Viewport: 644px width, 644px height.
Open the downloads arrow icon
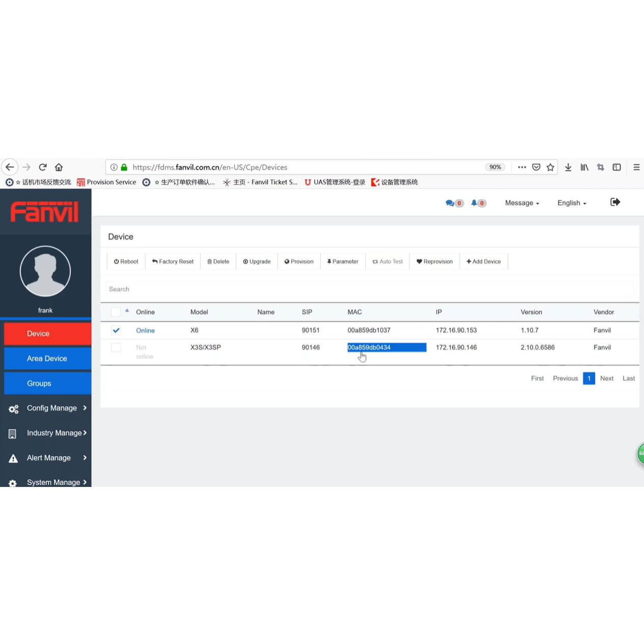coord(568,167)
